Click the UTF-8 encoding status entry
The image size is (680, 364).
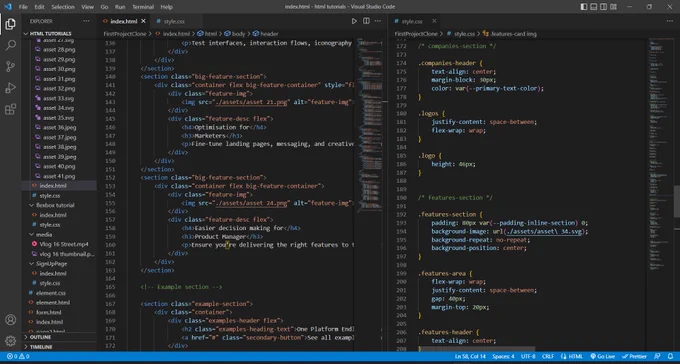528,356
